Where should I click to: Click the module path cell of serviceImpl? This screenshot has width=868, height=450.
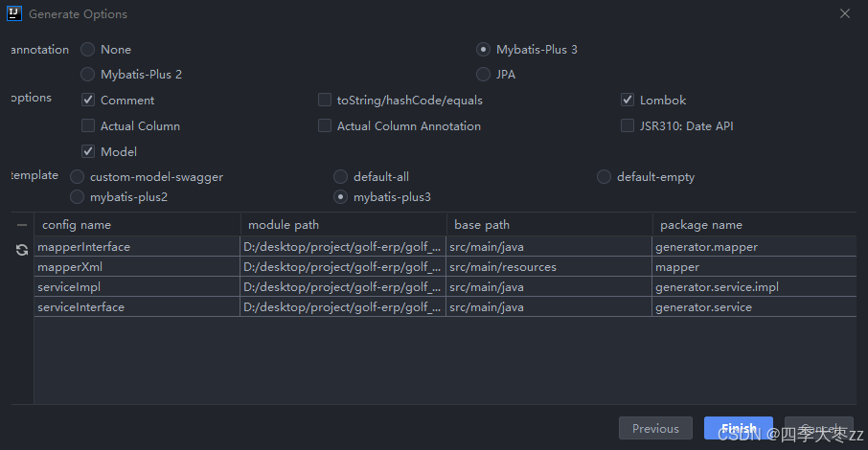(x=343, y=286)
